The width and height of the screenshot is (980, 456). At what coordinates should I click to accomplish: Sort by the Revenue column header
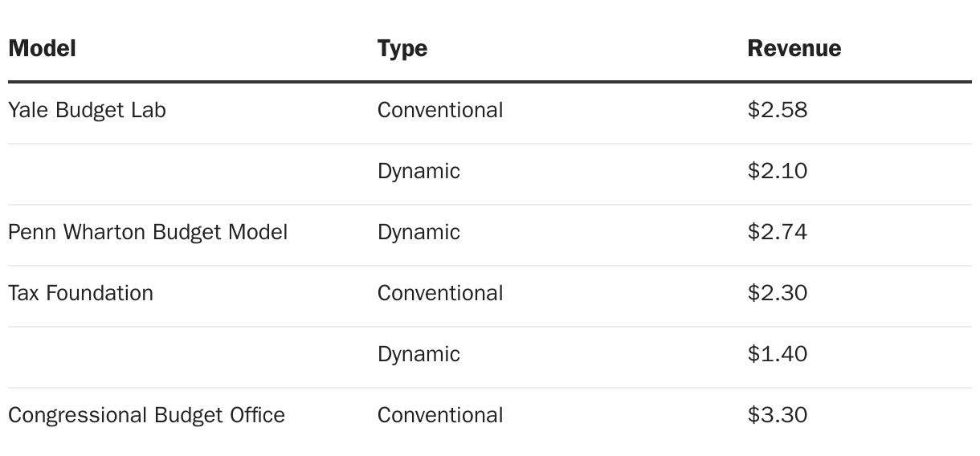(794, 48)
